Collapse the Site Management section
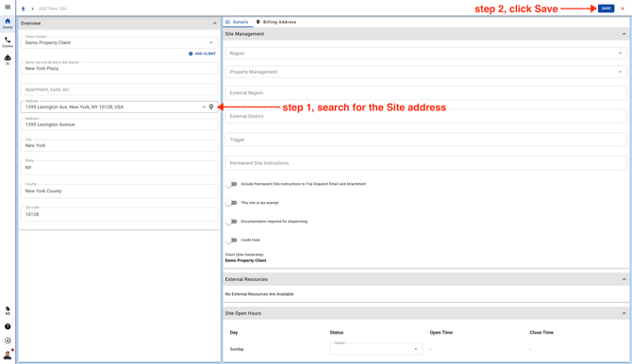Screen dimensions: 632x364 (x=624, y=34)
